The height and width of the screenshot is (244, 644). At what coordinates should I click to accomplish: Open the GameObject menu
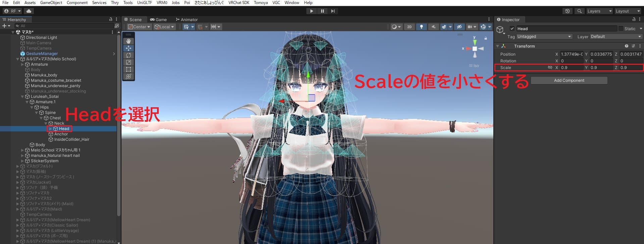(x=51, y=3)
